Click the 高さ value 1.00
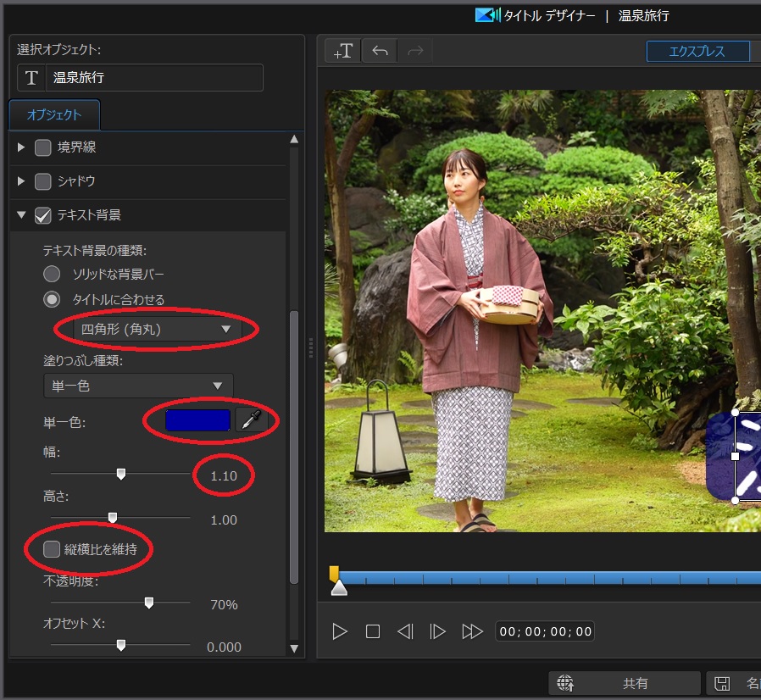The image size is (761, 700). (x=224, y=519)
